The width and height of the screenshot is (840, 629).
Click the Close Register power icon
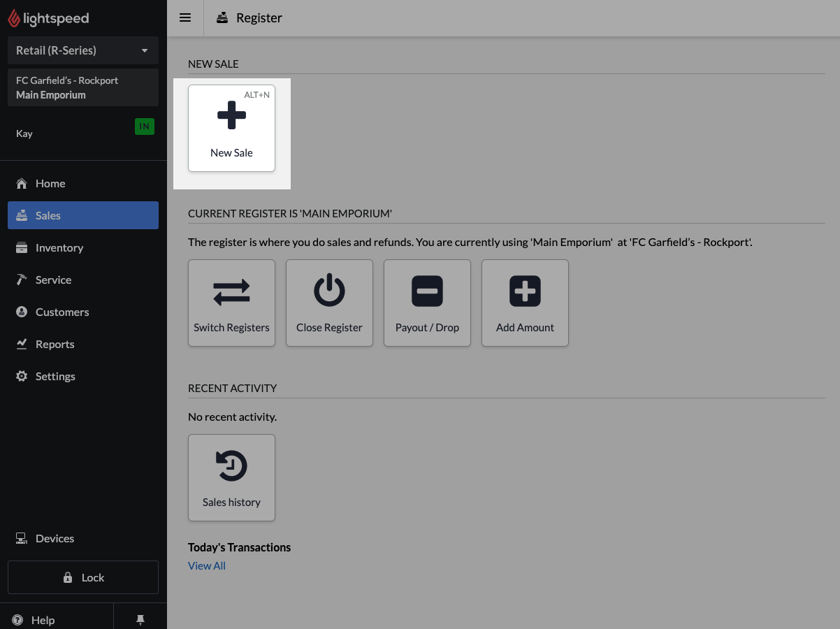coord(329,291)
